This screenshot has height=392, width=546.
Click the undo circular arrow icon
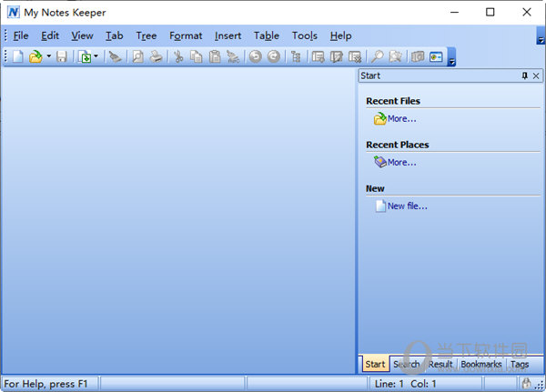tap(255, 56)
